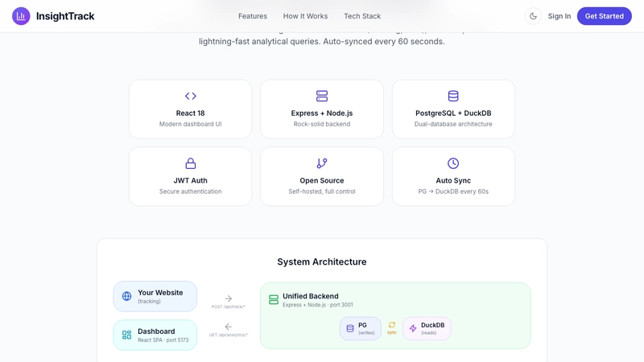
Task: Open the Features nav link
Action: click(x=253, y=16)
